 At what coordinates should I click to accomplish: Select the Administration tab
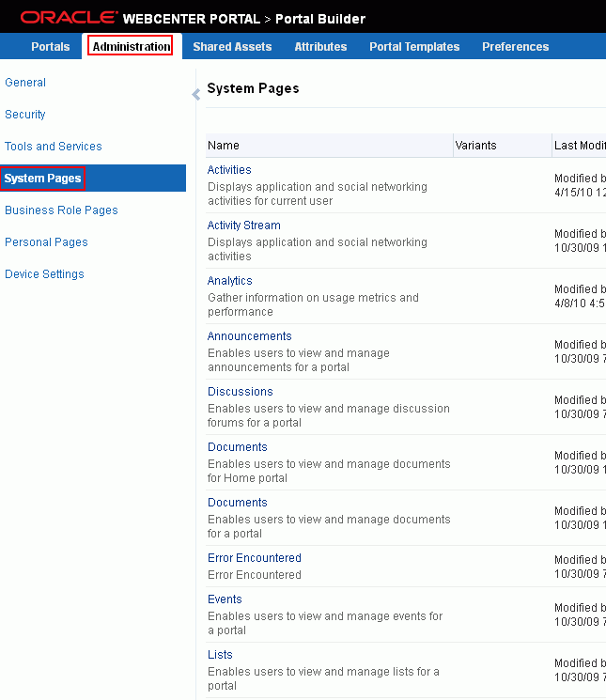(132, 46)
